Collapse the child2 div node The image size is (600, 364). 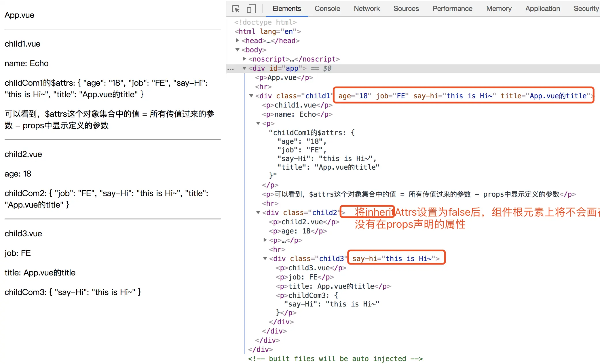point(258,212)
